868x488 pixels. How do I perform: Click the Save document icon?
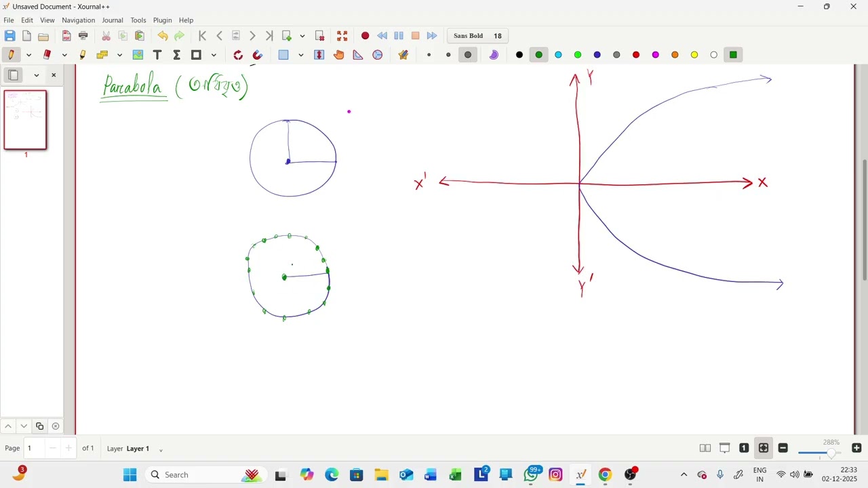click(x=9, y=36)
